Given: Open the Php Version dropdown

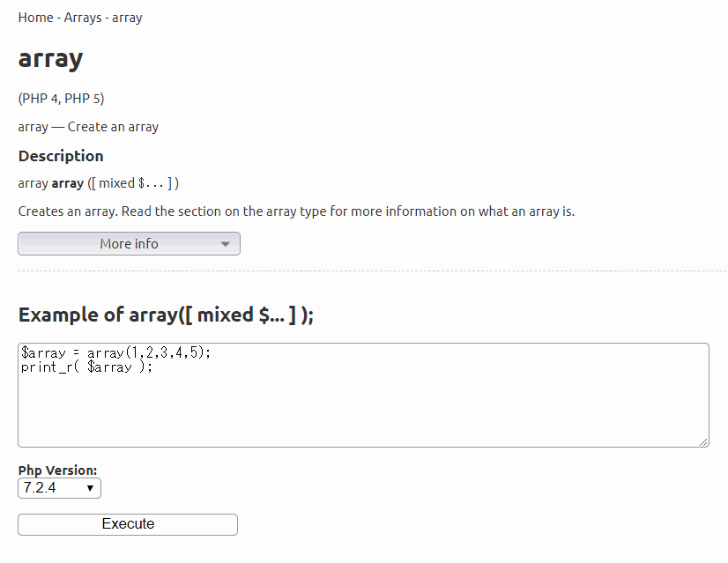Looking at the screenshot, I should [x=59, y=487].
